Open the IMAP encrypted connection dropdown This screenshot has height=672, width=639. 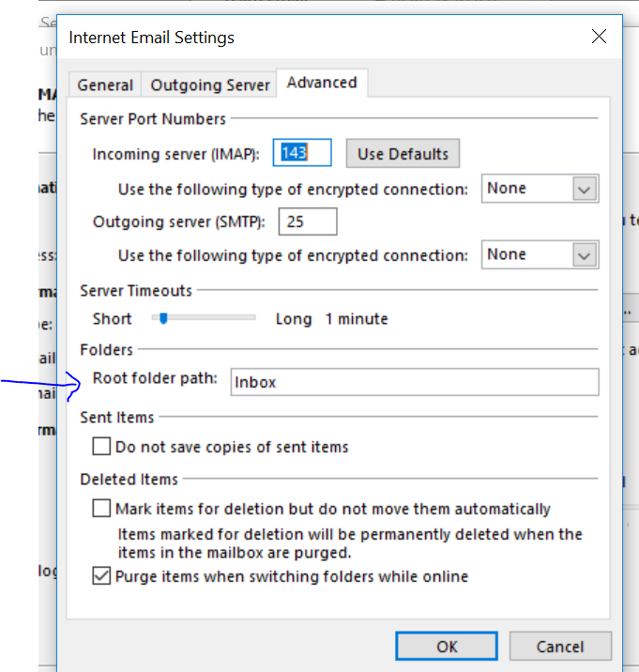(540, 188)
